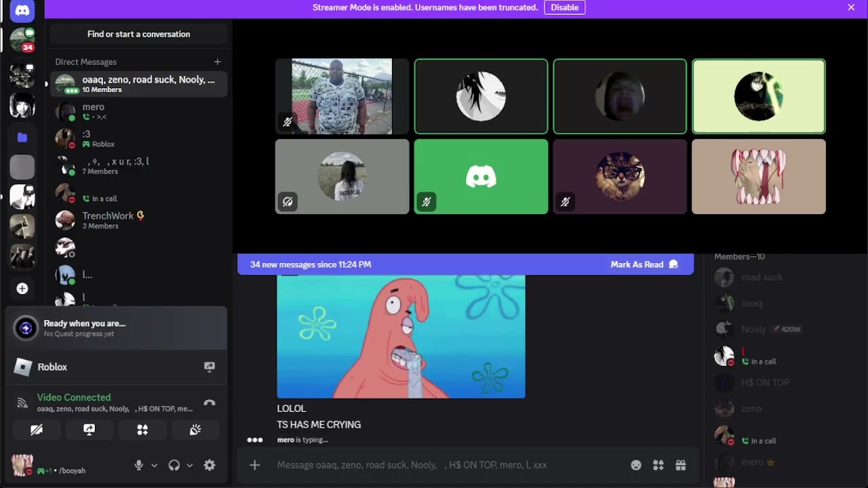Image resolution: width=868 pixels, height=488 pixels.
Task: Share your screen from the voice panel
Action: 90,430
